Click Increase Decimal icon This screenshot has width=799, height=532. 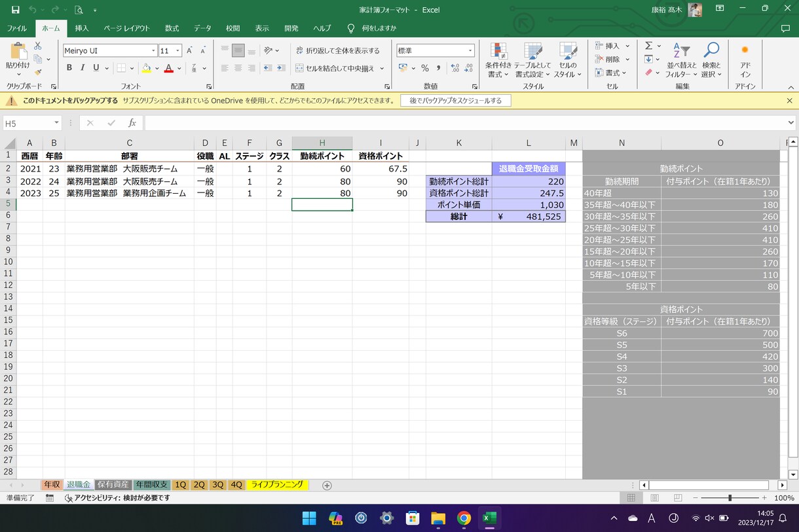[455, 68]
